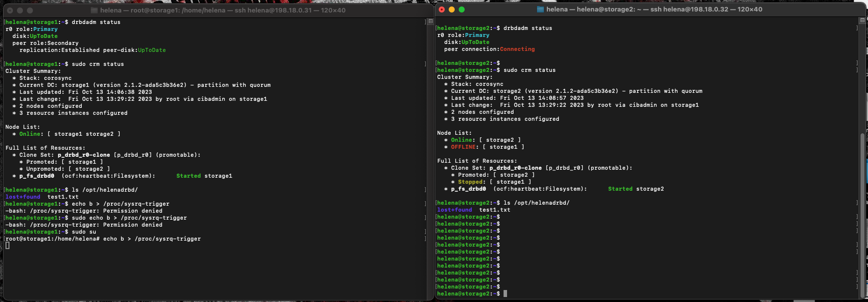Viewport: 868px width, 302px height.
Task: Click the cursor at storage2's last prompt
Action: point(505,294)
